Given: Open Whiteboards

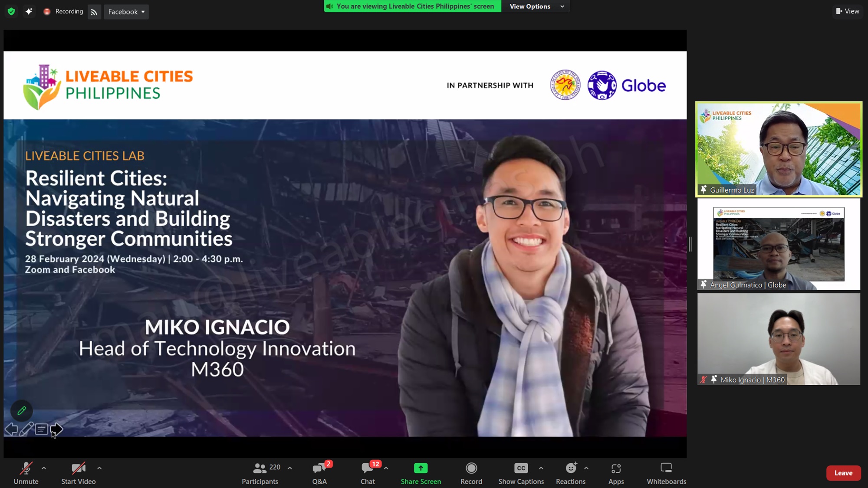Looking at the screenshot, I should 667,473.
